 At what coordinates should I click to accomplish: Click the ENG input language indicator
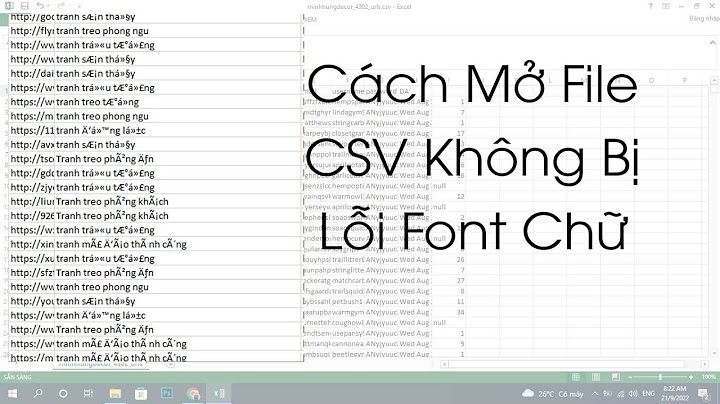point(648,394)
